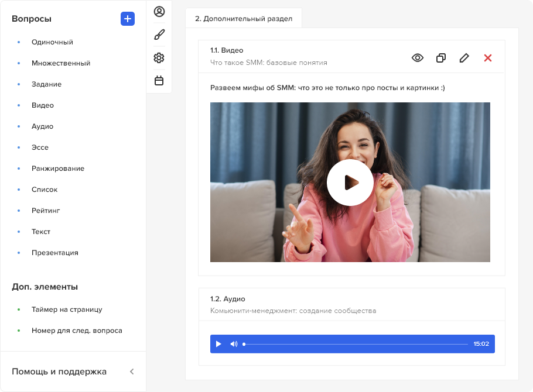Click the audio duration 15:02
The height and width of the screenshot is (392, 533).
click(481, 344)
